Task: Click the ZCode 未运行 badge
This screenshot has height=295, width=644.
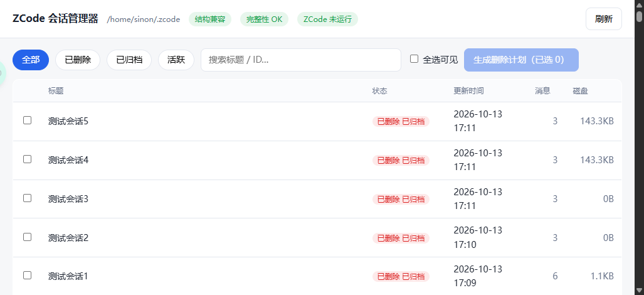Action: click(327, 19)
